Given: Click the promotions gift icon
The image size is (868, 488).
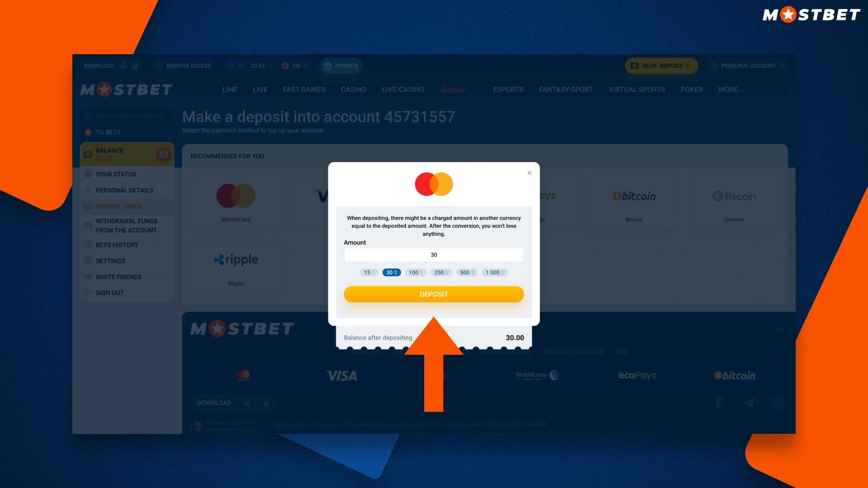Looking at the screenshot, I should (x=327, y=66).
